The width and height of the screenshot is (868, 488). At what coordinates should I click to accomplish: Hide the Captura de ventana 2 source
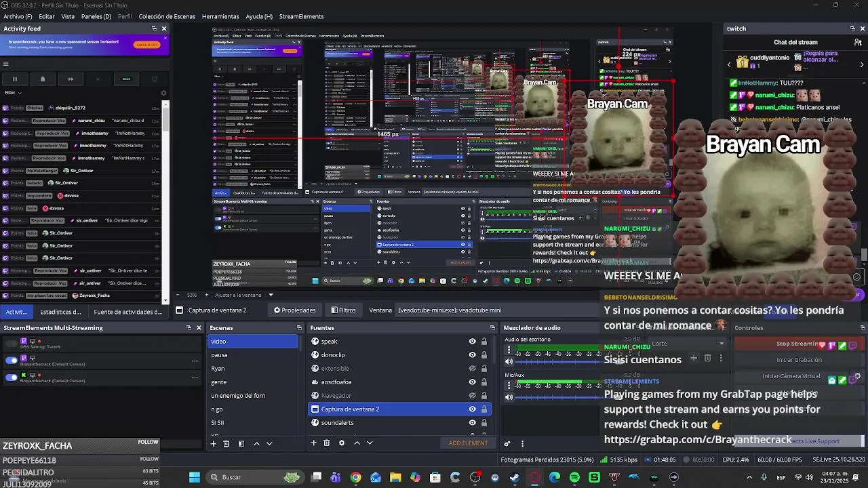point(473,409)
